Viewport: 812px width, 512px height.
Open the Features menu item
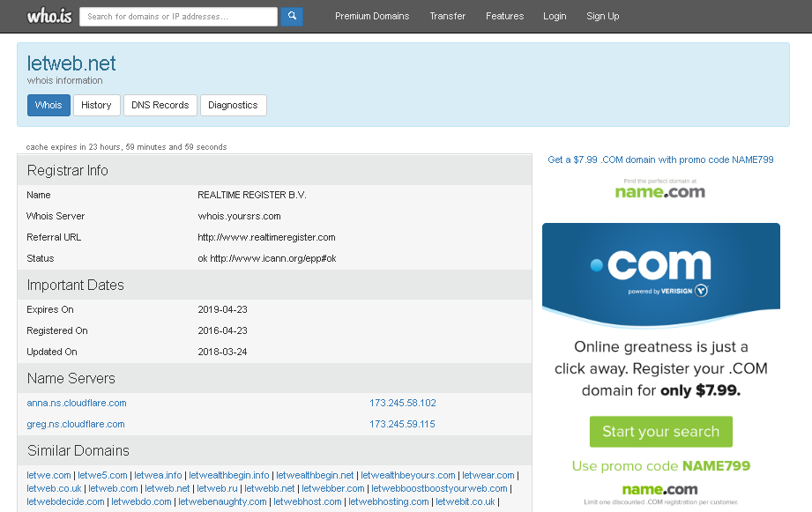(x=504, y=16)
